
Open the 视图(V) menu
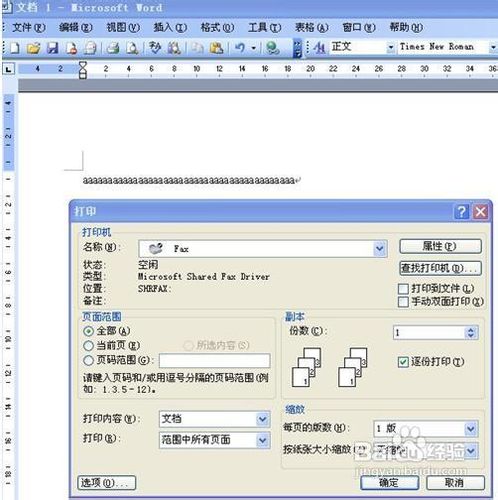pos(123,27)
